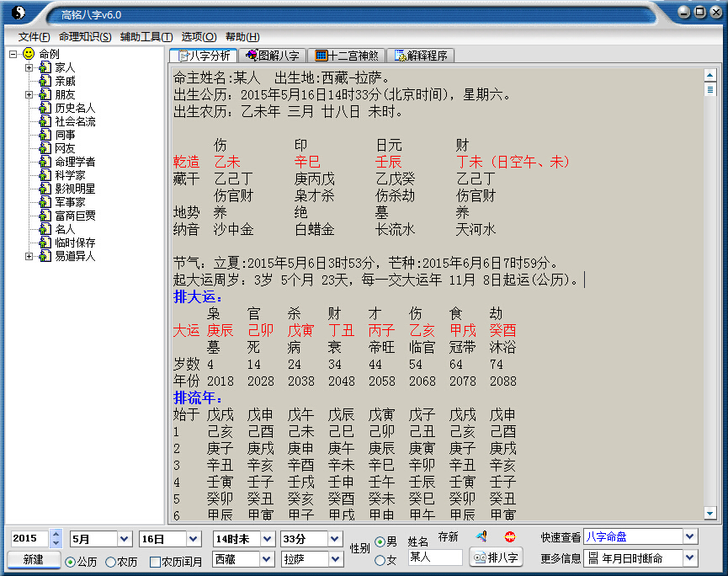The image size is (728, 576).
Task: Select the 富商巨贾 folder icon
Action: click(x=45, y=216)
